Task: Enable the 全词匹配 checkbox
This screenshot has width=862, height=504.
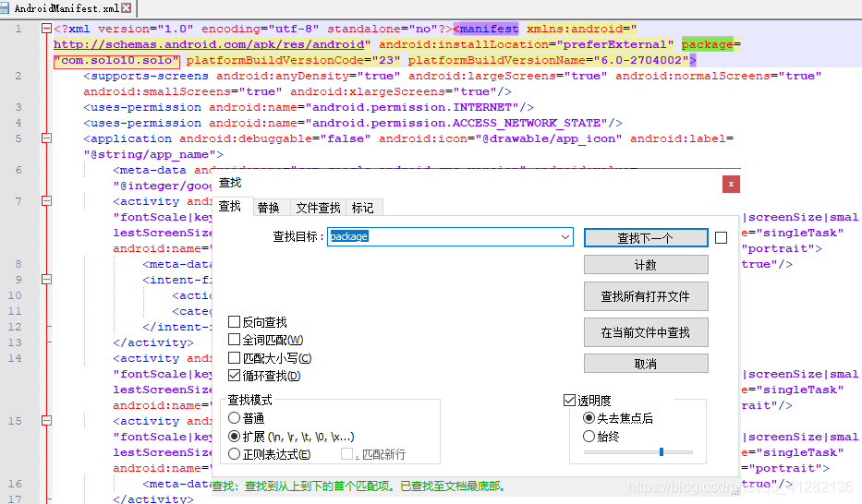Action: (x=234, y=340)
